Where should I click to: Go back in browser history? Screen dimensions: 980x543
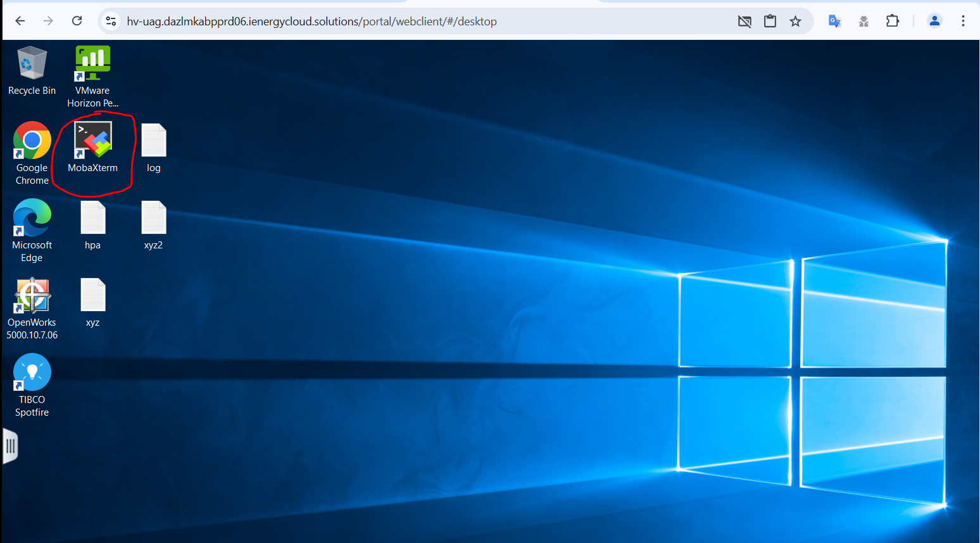(20, 21)
